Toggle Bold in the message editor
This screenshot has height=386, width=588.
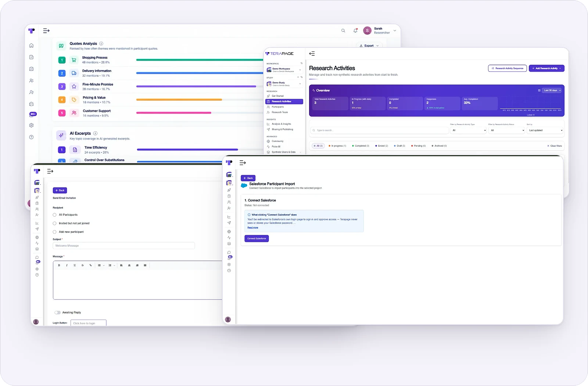pos(59,265)
